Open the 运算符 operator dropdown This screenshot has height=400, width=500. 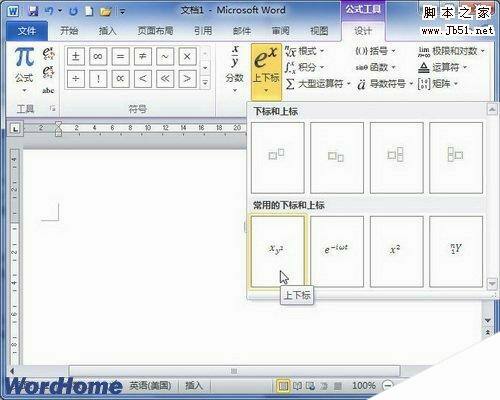(442, 67)
